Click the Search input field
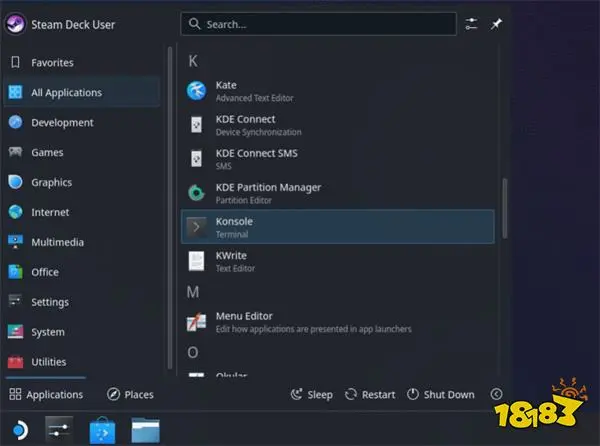 (320, 24)
